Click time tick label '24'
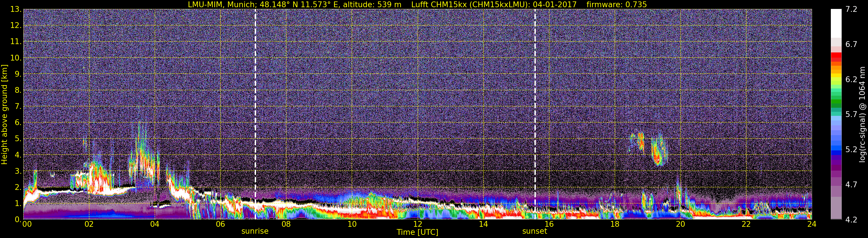The image size is (868, 238). click(x=812, y=224)
